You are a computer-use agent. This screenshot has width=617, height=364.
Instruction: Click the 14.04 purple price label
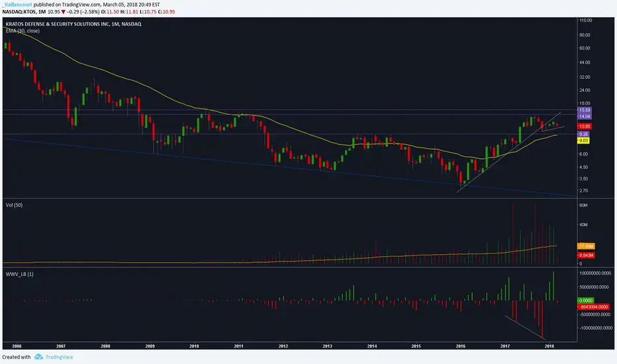585,116
